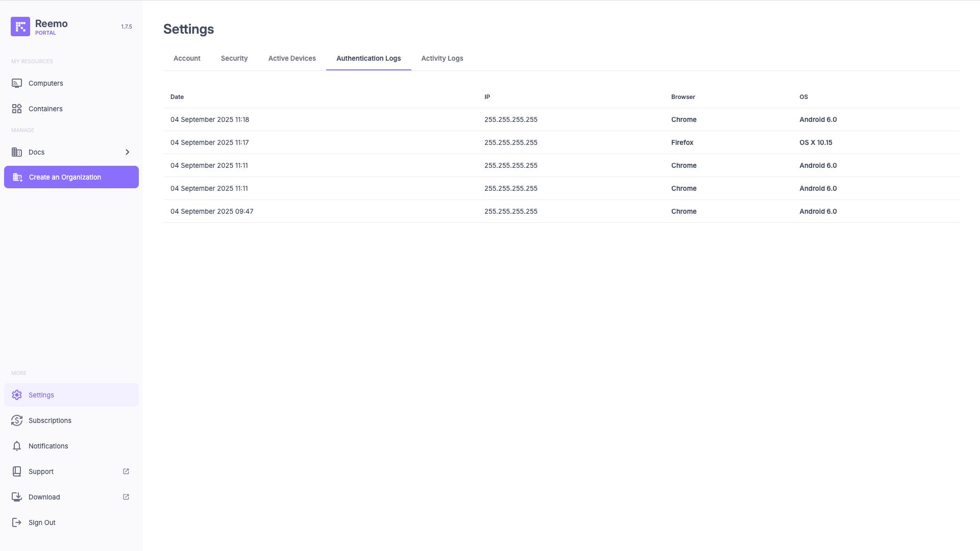Click the Notifications bell icon

click(17, 446)
